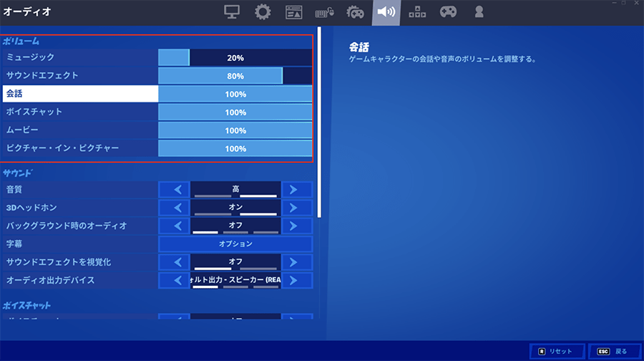644x361 pixels.
Task: Select the ミュージック row label
Action: [x=80, y=57]
